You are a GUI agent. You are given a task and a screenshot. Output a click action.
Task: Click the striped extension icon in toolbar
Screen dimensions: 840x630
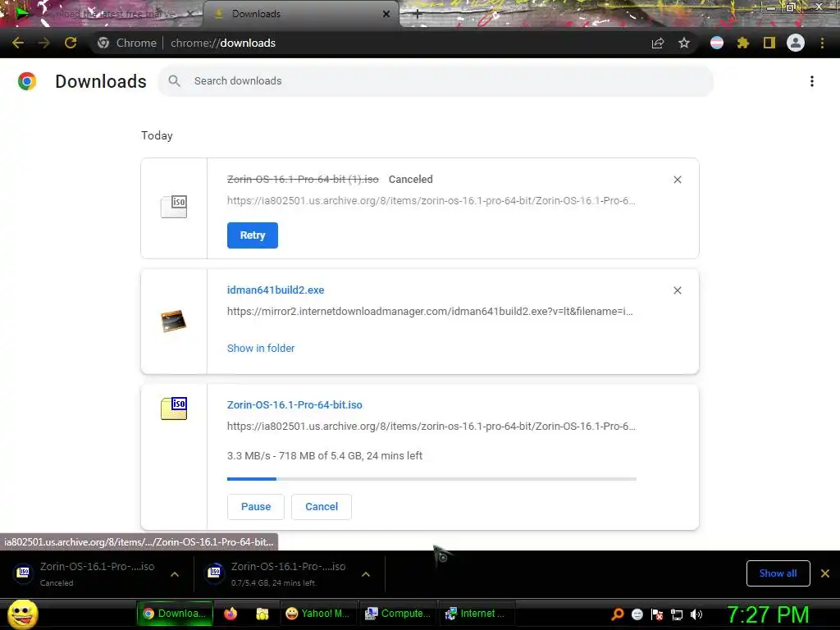tap(717, 43)
